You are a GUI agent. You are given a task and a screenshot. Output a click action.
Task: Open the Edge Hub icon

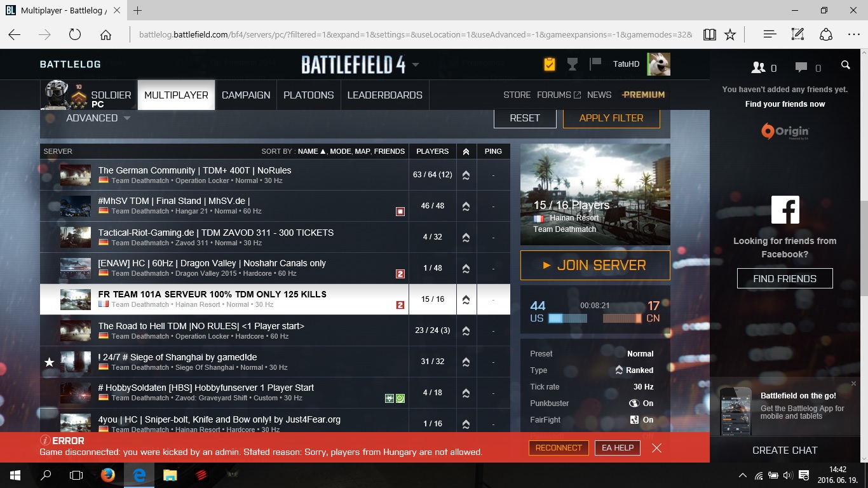pyautogui.click(x=770, y=35)
